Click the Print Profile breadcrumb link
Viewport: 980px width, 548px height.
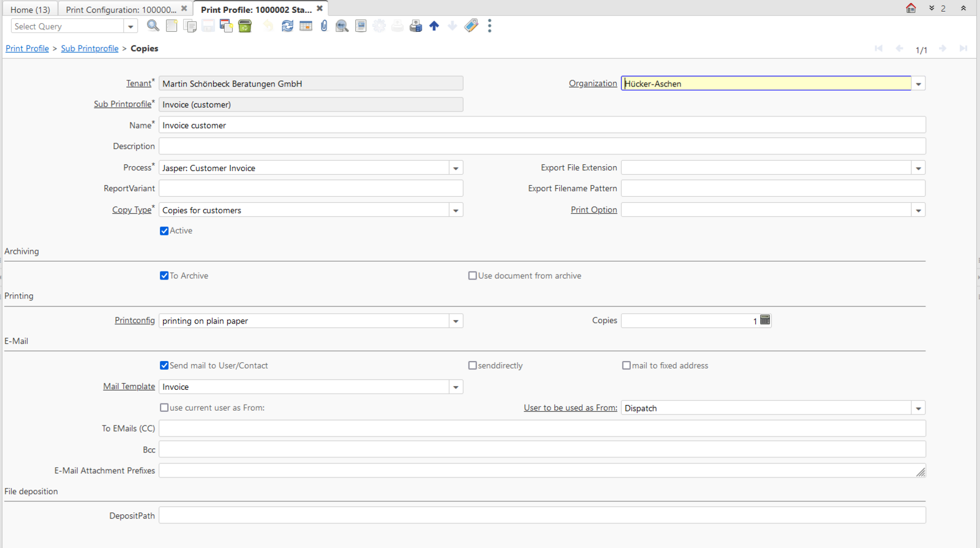coord(27,48)
